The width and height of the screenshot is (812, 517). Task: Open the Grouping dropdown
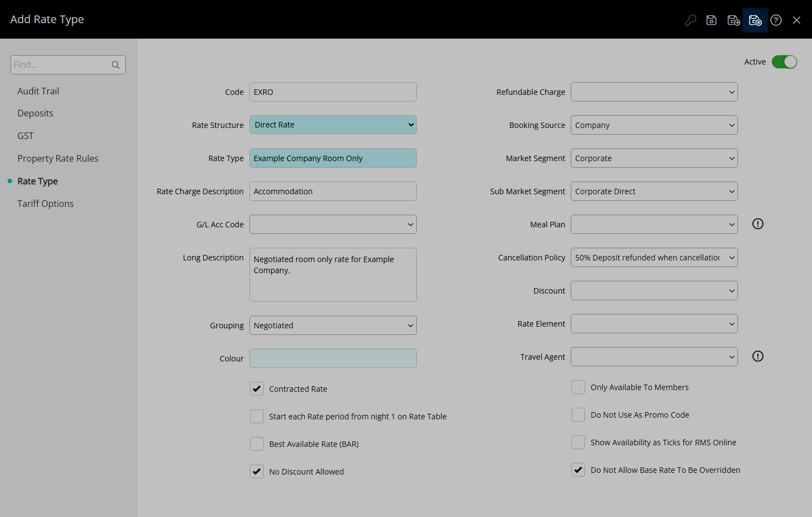[333, 326]
